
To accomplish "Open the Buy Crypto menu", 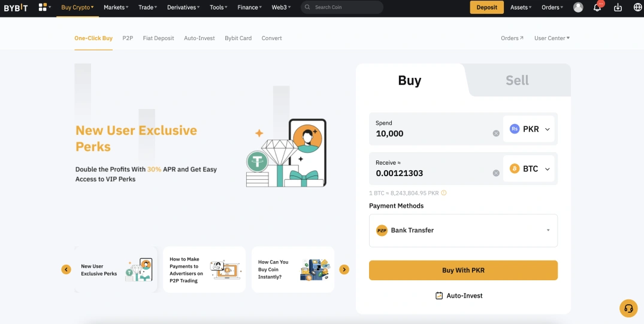I will click(78, 7).
